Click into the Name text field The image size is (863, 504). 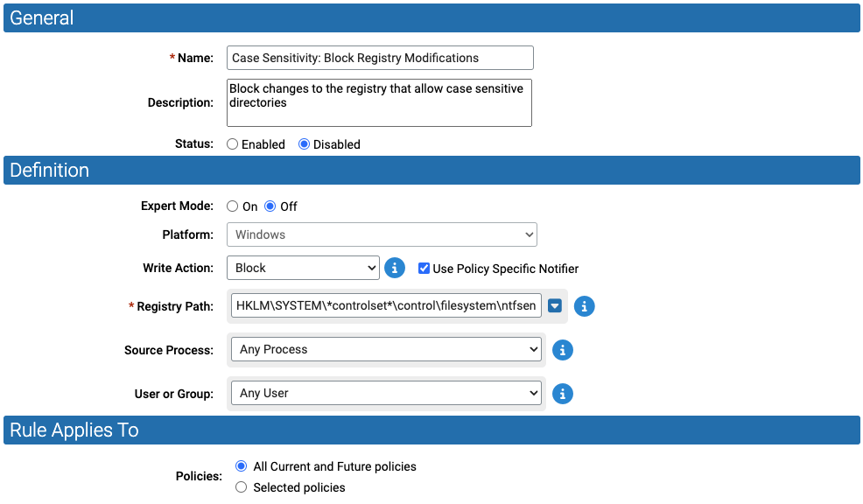coord(380,58)
